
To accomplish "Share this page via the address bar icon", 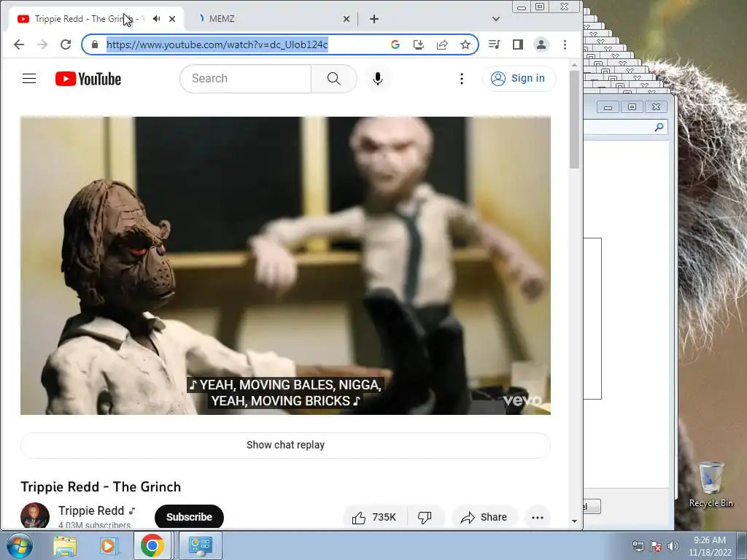I will tap(442, 44).
